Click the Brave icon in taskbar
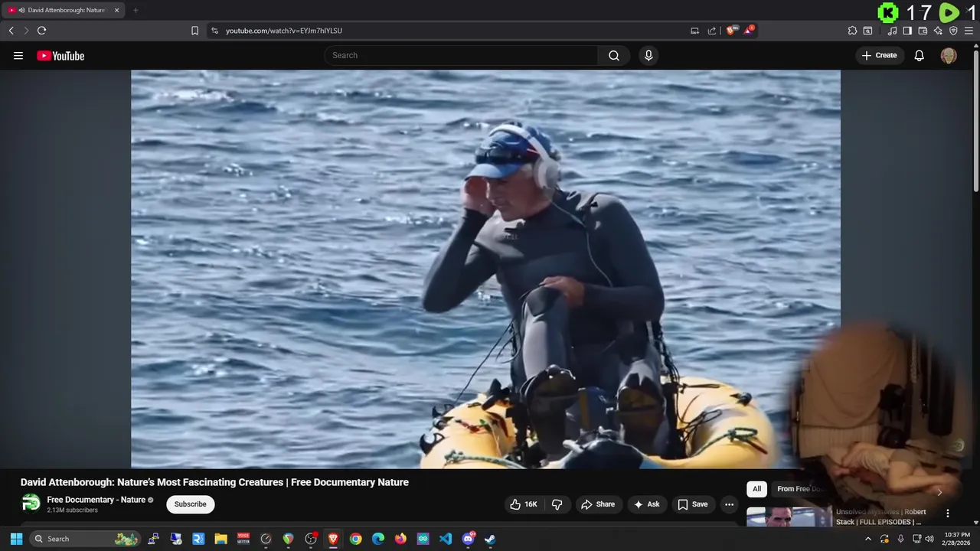The image size is (980, 551). click(333, 539)
